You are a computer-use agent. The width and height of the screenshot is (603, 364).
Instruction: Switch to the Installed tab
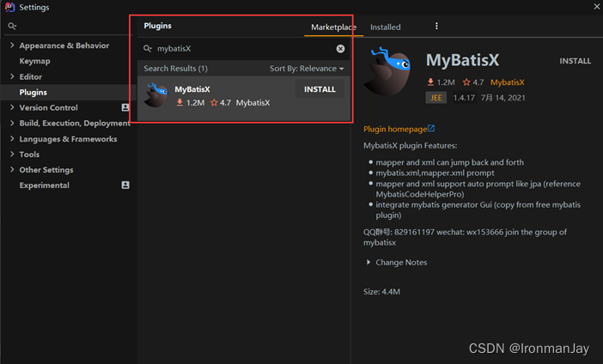[x=386, y=27]
